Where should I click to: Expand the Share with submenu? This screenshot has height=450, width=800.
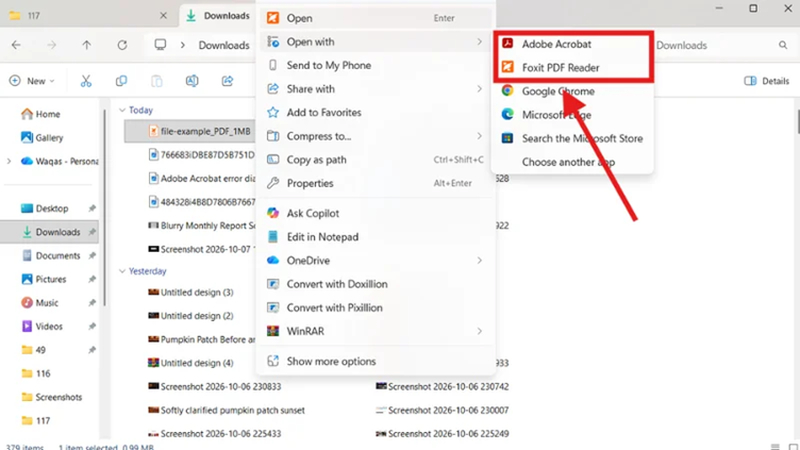pos(376,89)
